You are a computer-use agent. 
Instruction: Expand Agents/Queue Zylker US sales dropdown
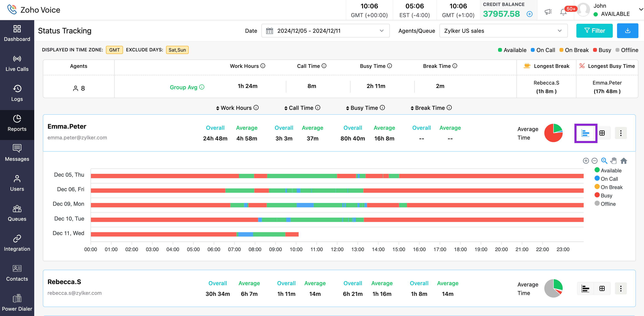pos(503,31)
